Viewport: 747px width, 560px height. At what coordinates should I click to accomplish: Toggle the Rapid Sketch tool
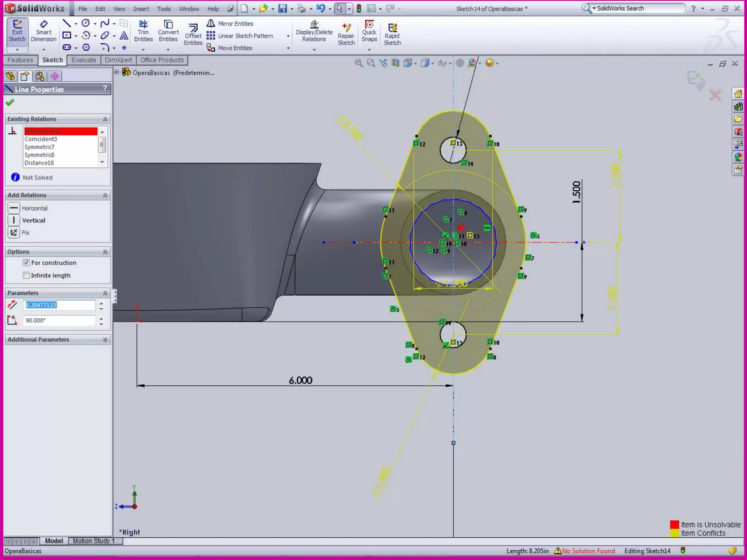(x=392, y=35)
